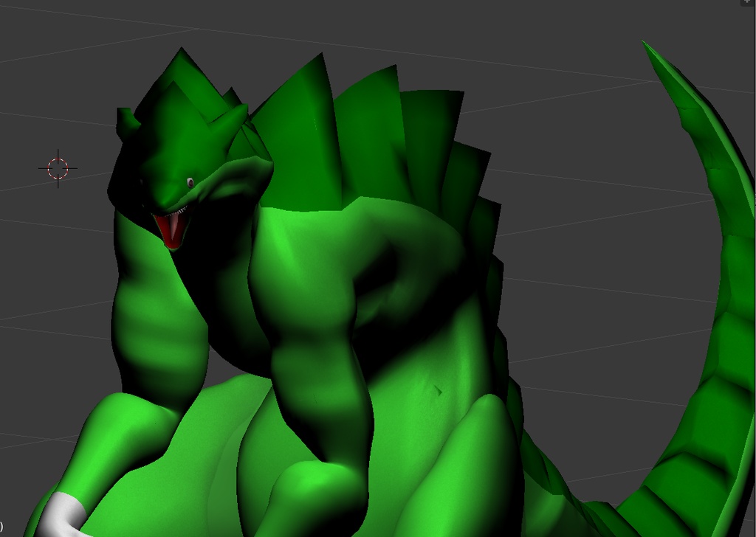756x537 pixels.
Task: Click the 3D cursor crosshair in viewport
Action: 58,169
